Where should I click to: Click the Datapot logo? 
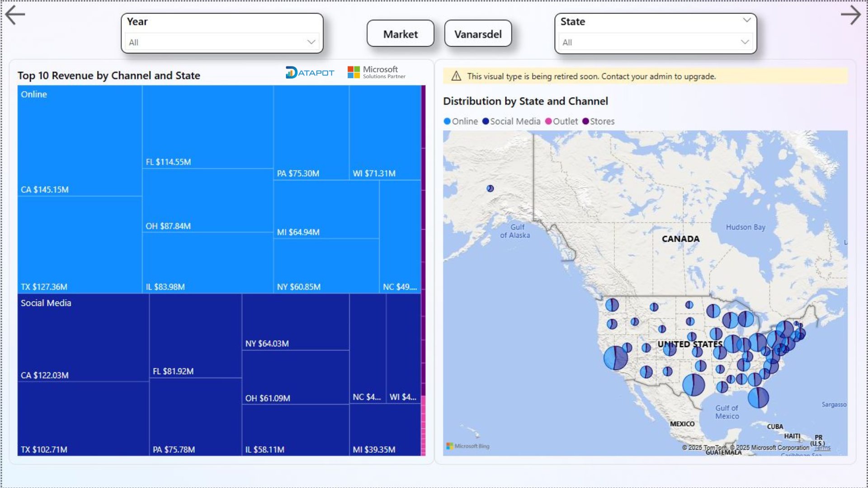point(310,72)
